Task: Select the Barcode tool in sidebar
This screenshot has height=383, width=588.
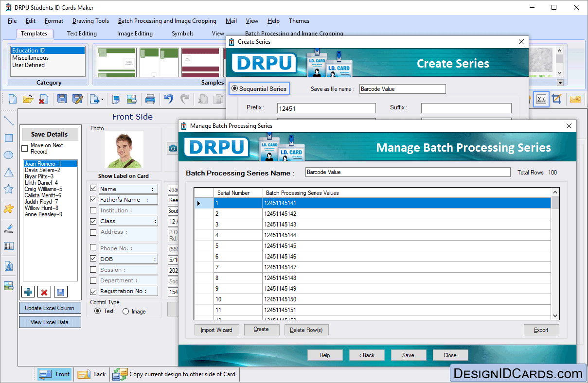Action: pos(8,246)
